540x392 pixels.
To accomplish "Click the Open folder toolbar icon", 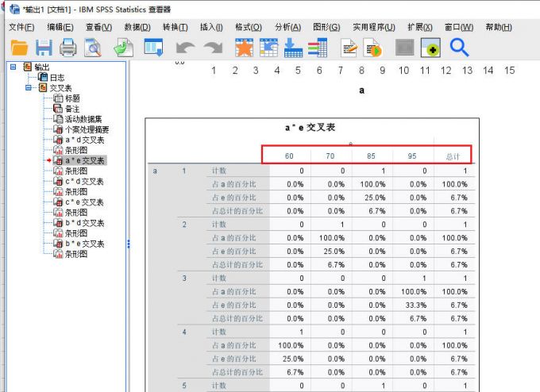I will pyautogui.click(x=19, y=48).
